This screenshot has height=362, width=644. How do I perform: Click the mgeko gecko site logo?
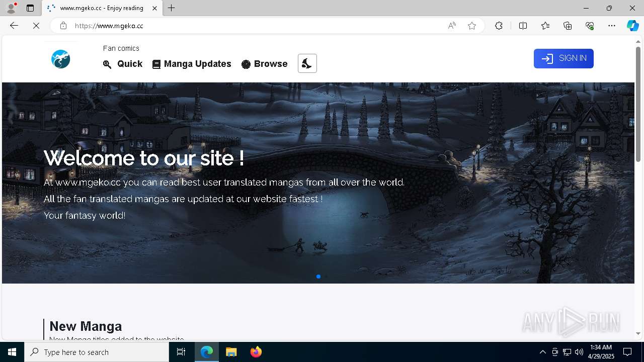point(60,59)
